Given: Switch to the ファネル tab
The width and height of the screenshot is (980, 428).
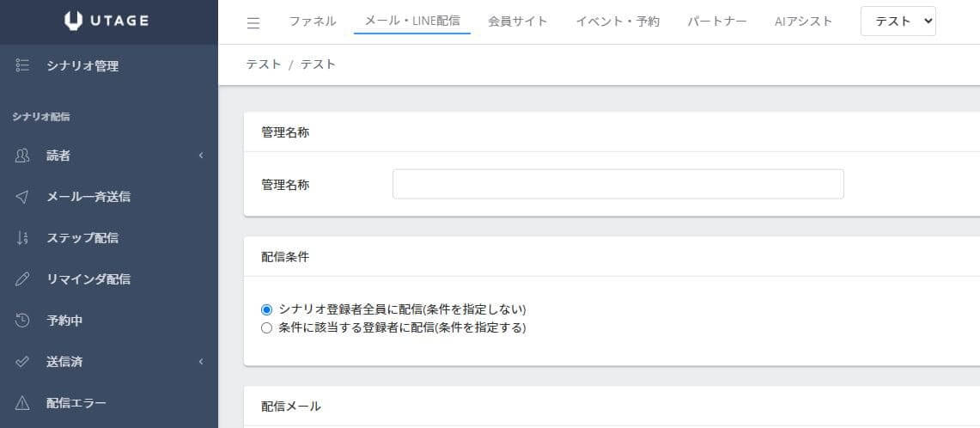Looking at the screenshot, I should point(313,21).
